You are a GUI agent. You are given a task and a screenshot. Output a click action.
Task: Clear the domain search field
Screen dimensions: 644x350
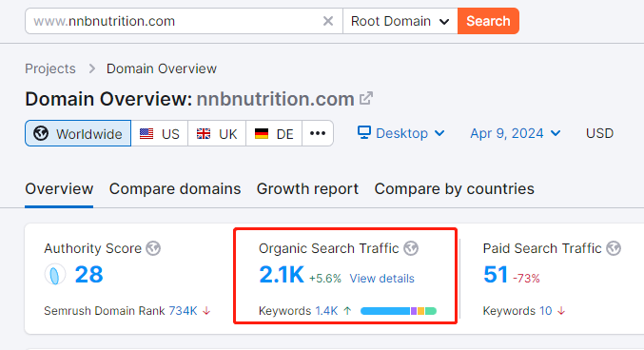click(x=328, y=21)
